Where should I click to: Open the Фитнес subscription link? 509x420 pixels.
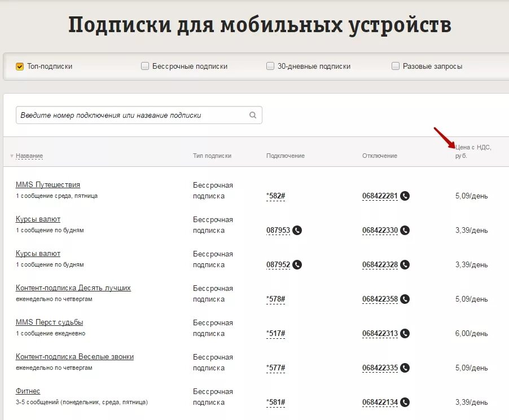28,391
